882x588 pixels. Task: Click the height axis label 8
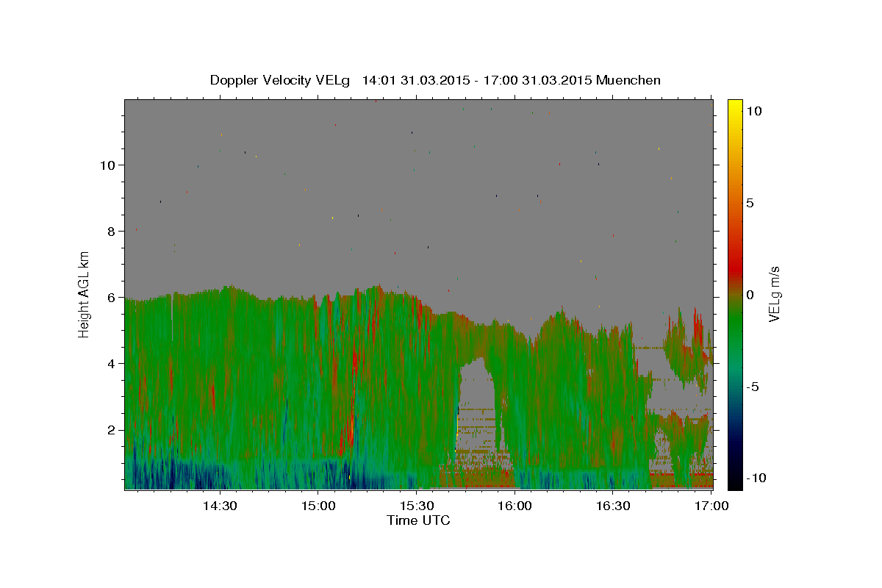(111, 231)
